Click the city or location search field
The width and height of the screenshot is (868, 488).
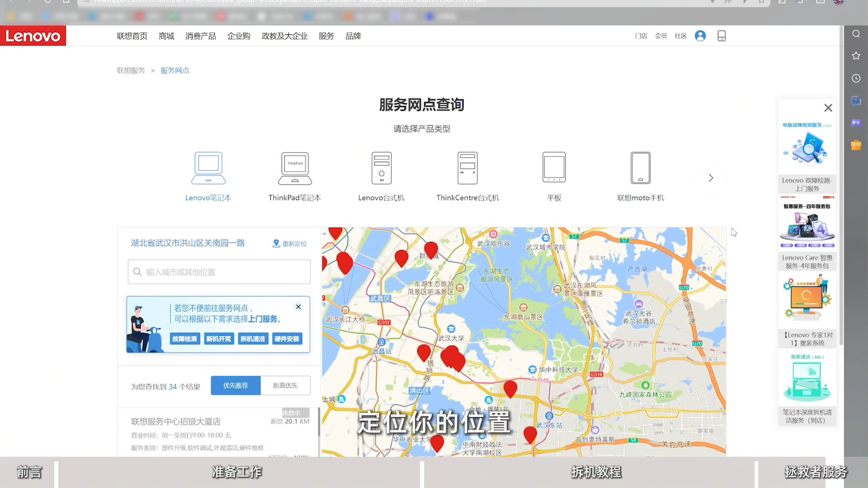point(219,272)
